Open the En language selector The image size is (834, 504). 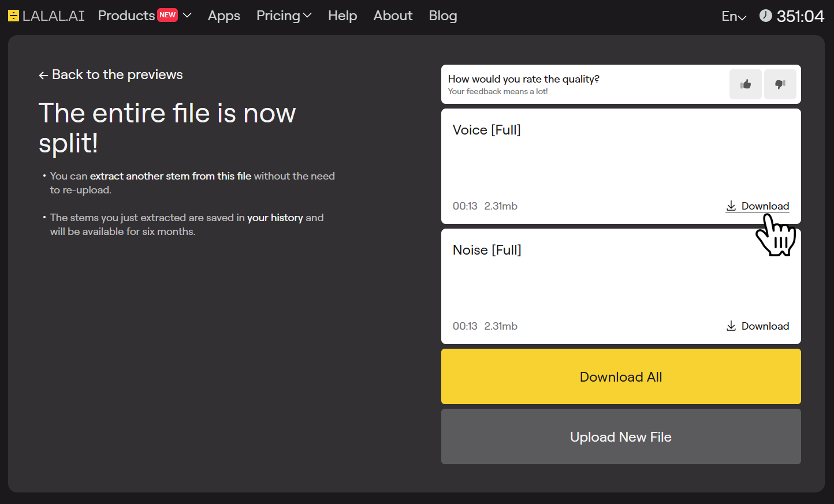tap(734, 16)
